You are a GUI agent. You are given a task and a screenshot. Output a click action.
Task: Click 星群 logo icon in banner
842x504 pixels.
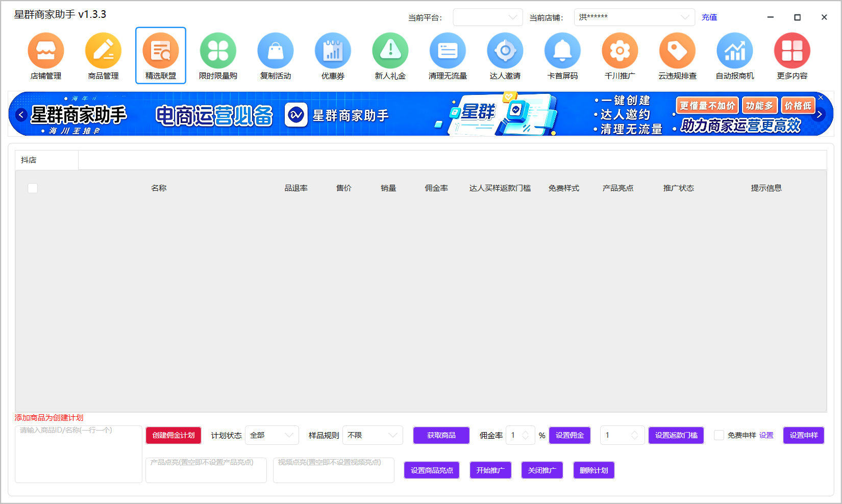296,115
